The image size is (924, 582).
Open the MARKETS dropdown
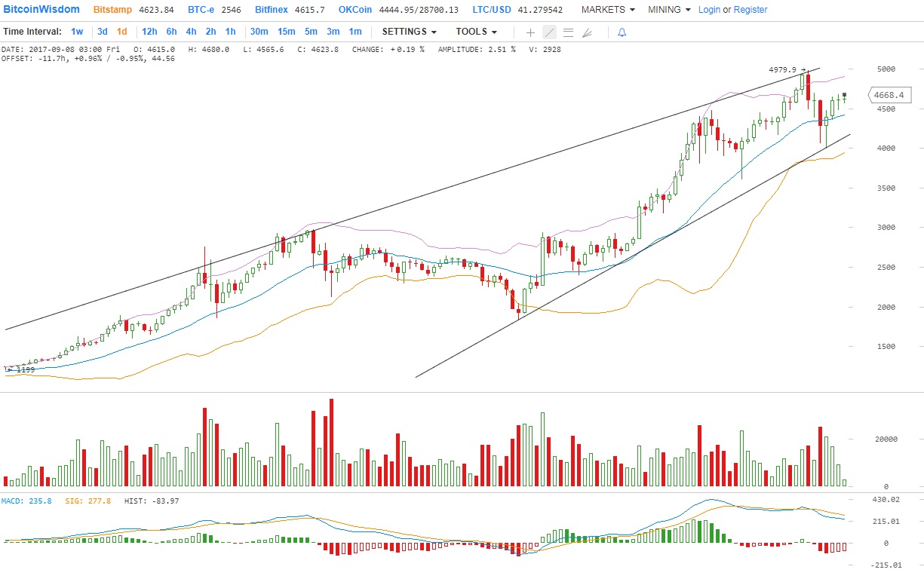[608, 10]
